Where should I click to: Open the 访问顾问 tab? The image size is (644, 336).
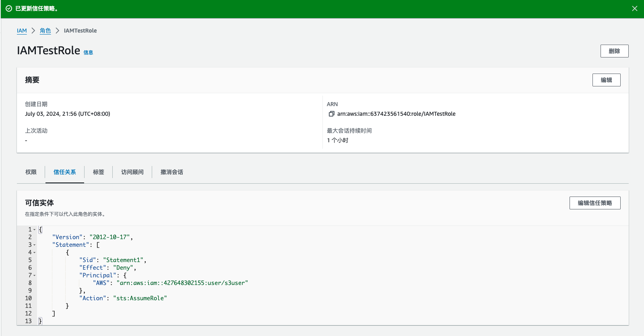pos(132,172)
